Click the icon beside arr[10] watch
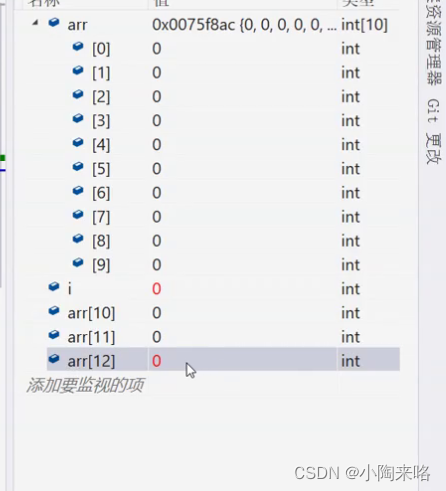The width and height of the screenshot is (446, 491). tap(54, 311)
